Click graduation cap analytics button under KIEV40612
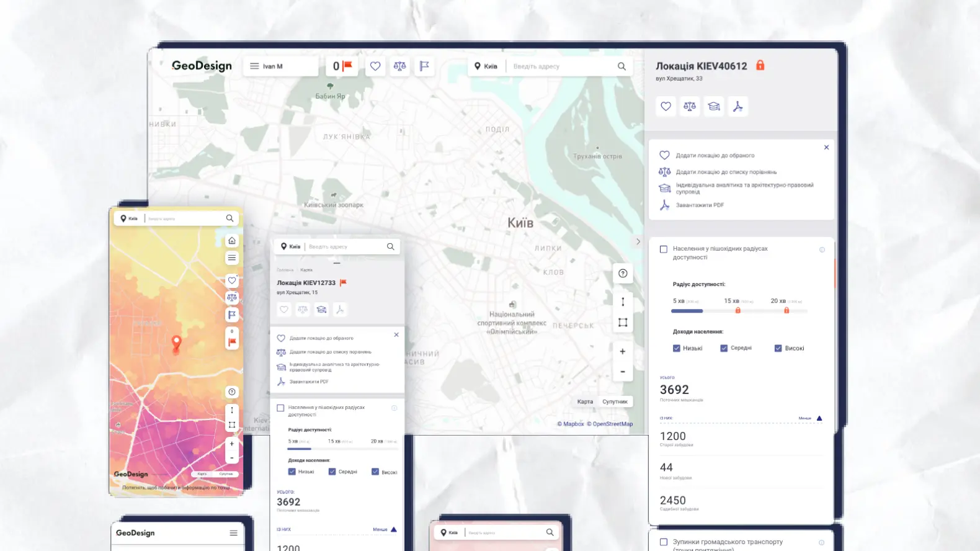 coord(714,106)
